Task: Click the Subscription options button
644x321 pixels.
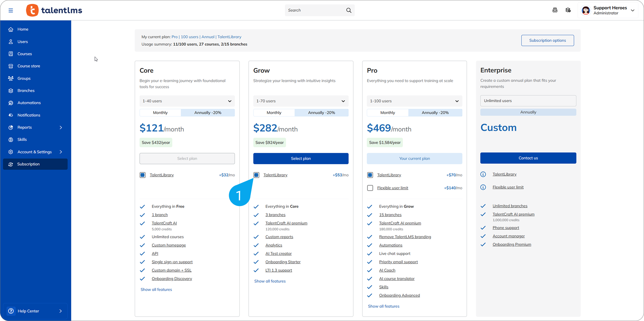Action: (547, 40)
